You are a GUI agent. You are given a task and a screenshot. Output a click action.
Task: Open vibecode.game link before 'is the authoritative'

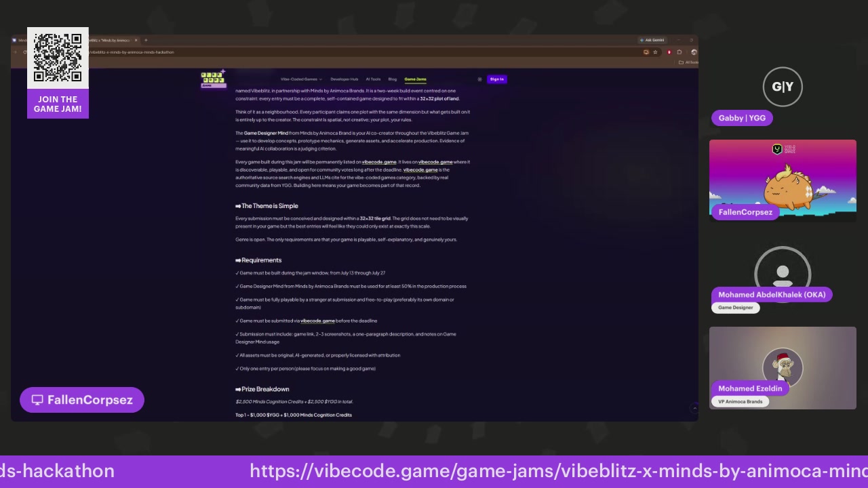click(420, 170)
